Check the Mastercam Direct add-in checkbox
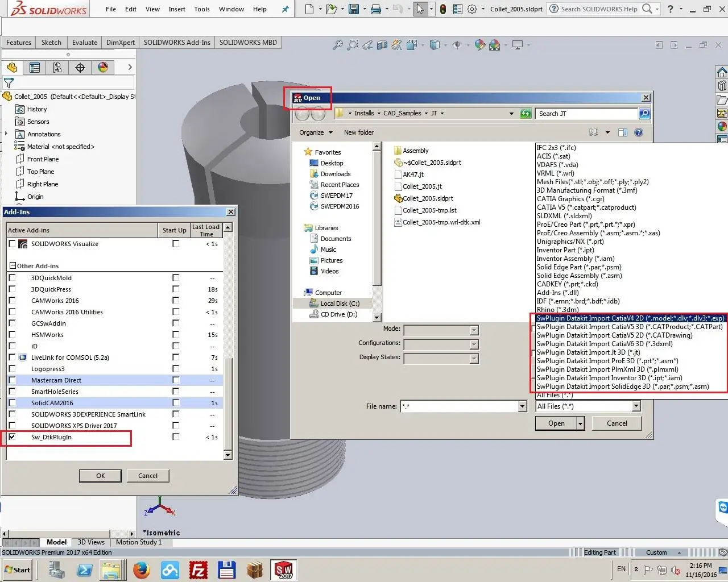Viewport: 728px width, 582px height. (12, 380)
